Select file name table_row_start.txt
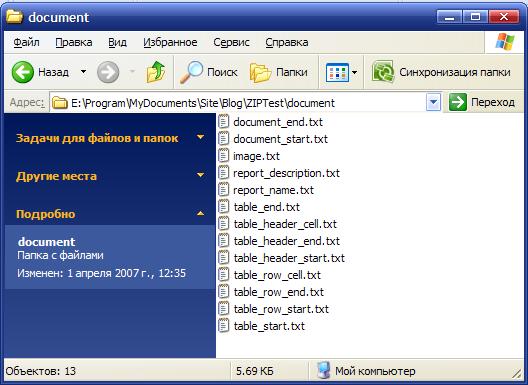Viewport: 528px width, 385px height. pyautogui.click(x=281, y=309)
